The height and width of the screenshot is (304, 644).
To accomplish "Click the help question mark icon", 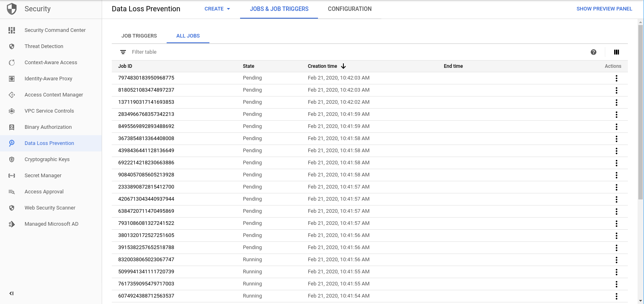I will tap(594, 52).
